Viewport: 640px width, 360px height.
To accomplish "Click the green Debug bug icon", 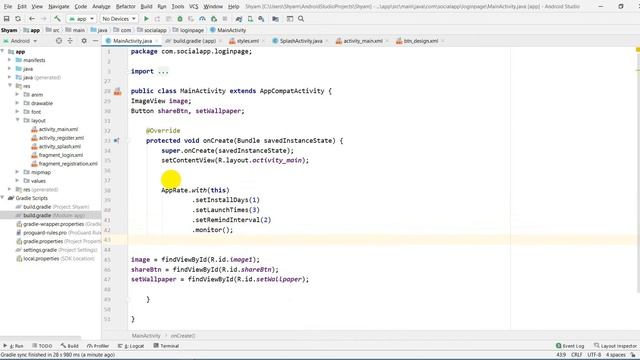I will [180, 19].
